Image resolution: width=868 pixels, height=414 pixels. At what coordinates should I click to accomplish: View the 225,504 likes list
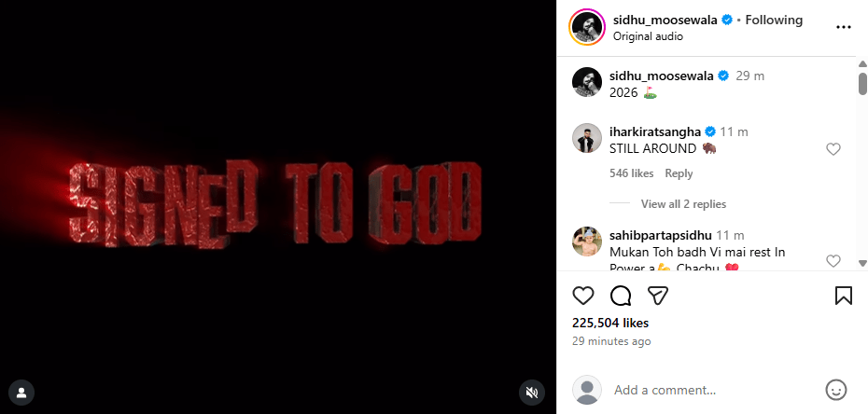coord(609,323)
